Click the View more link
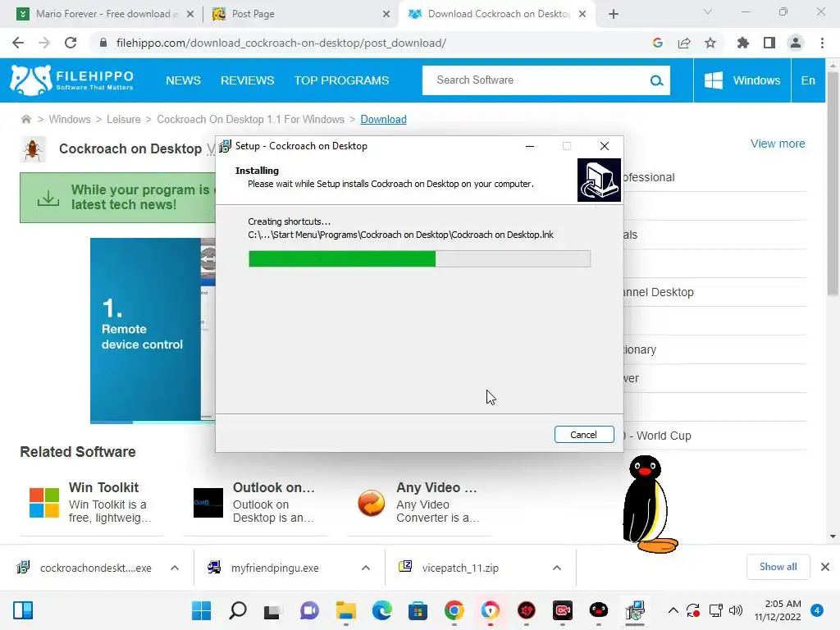840x630 pixels. [778, 144]
